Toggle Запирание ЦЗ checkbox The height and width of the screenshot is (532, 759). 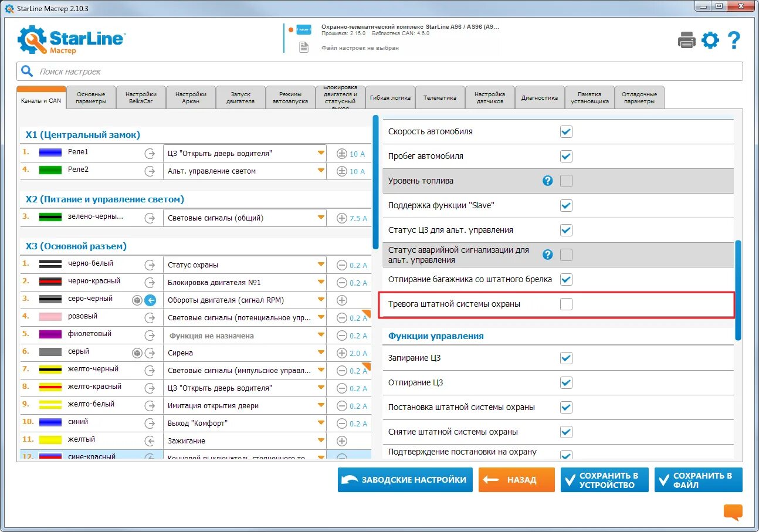point(566,358)
